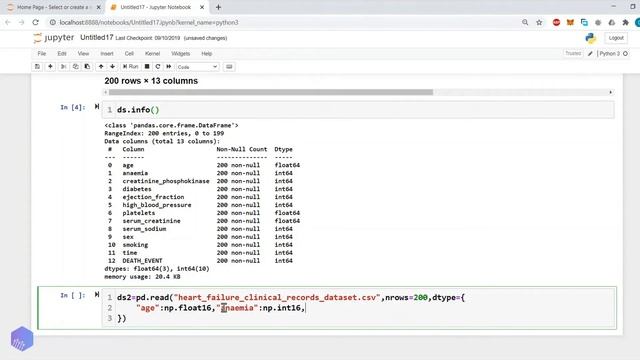Click the '200 rows × 13 columns' text
The width and height of the screenshot is (640, 360).
(x=151, y=81)
